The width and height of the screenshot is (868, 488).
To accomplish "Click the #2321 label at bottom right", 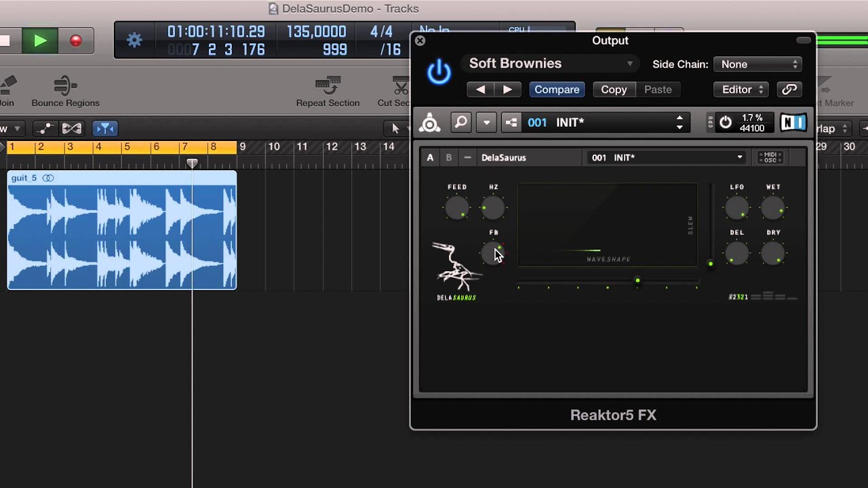I will point(738,297).
